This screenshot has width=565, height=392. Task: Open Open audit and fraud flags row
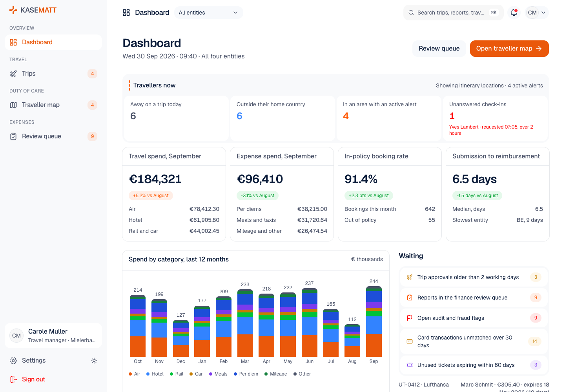[x=474, y=318]
